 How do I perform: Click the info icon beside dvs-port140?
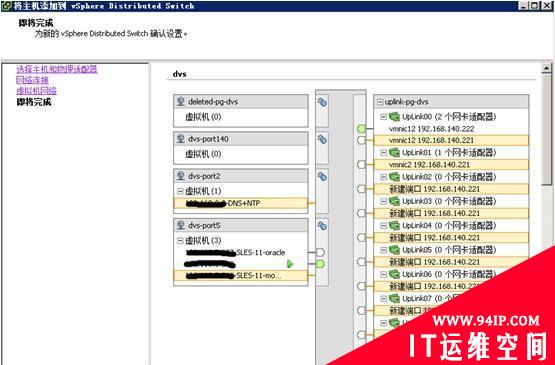[x=322, y=139]
